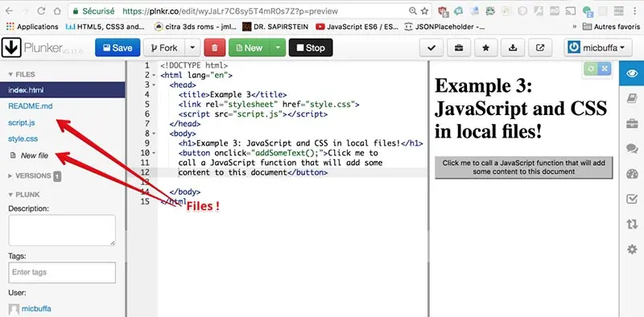Reload the browser page

click(x=41, y=11)
